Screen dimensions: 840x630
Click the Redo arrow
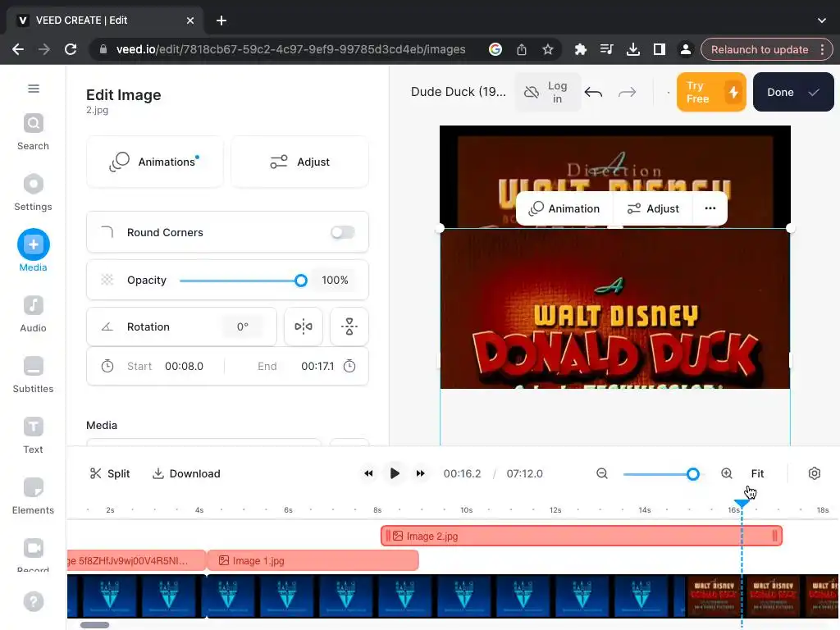coord(627,92)
